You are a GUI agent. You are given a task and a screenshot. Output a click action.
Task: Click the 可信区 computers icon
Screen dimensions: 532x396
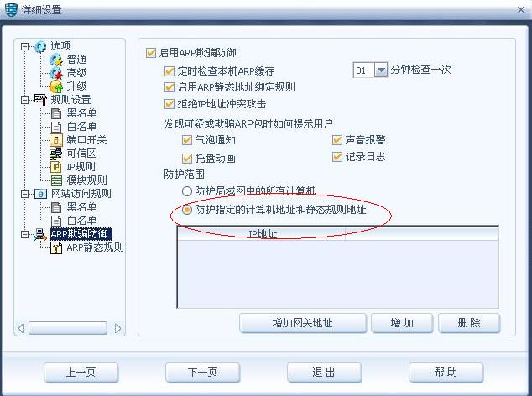pos(56,154)
